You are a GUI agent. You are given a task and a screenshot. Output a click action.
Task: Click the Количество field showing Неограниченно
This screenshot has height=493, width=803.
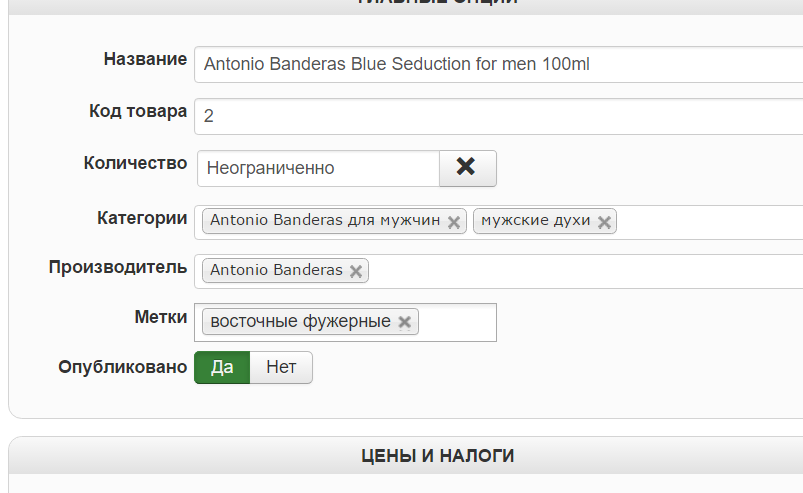318,168
